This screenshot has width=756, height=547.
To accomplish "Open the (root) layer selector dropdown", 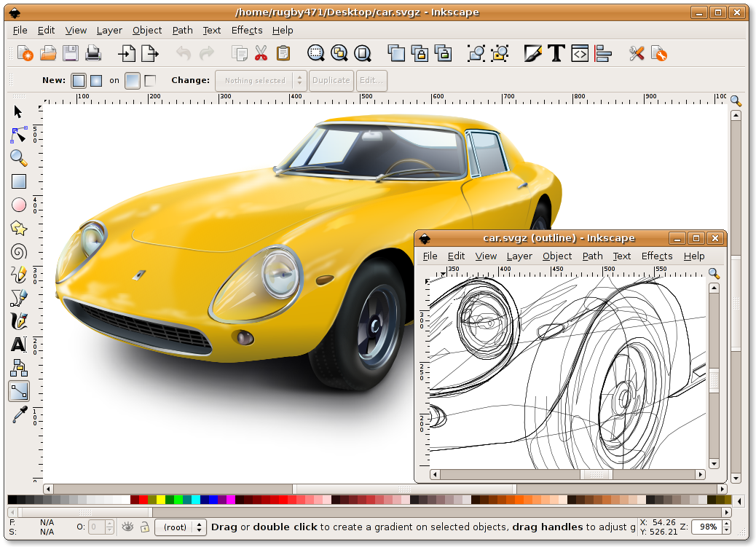I will pos(180,527).
